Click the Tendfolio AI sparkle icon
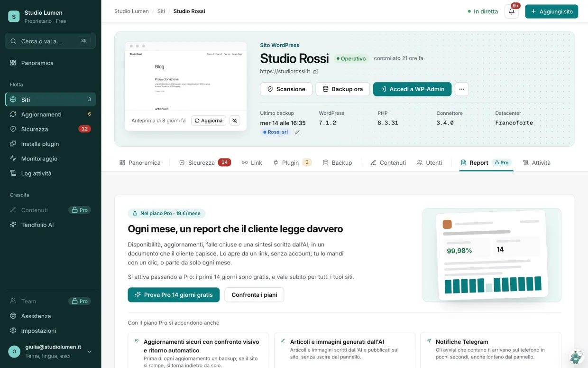Image resolution: width=588 pixels, height=368 pixels. [x=13, y=225]
